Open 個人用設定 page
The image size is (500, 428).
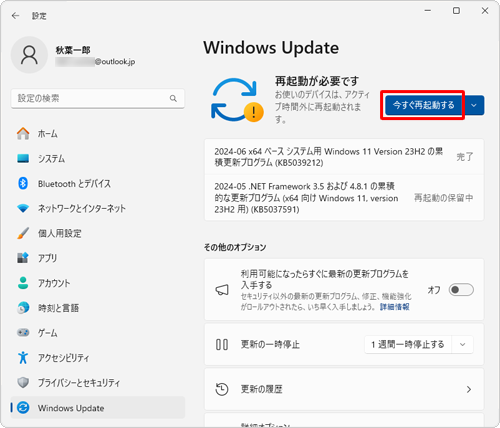pos(98,233)
